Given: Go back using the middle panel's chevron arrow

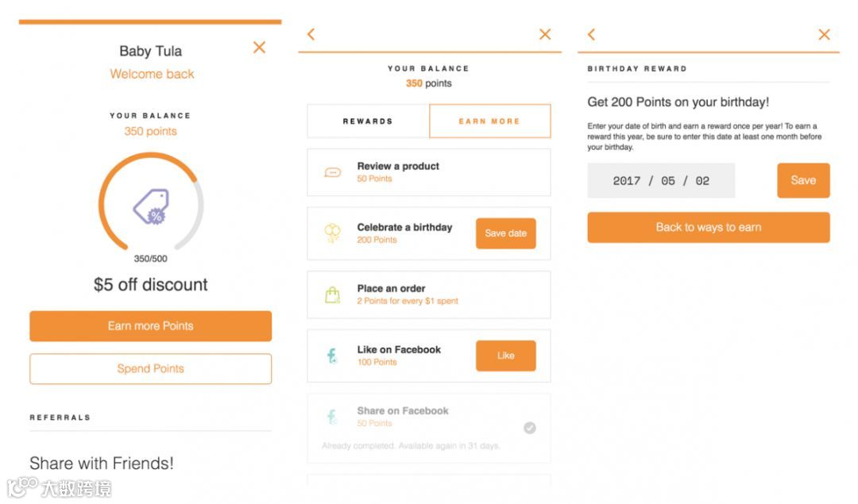Looking at the screenshot, I should 311,34.
